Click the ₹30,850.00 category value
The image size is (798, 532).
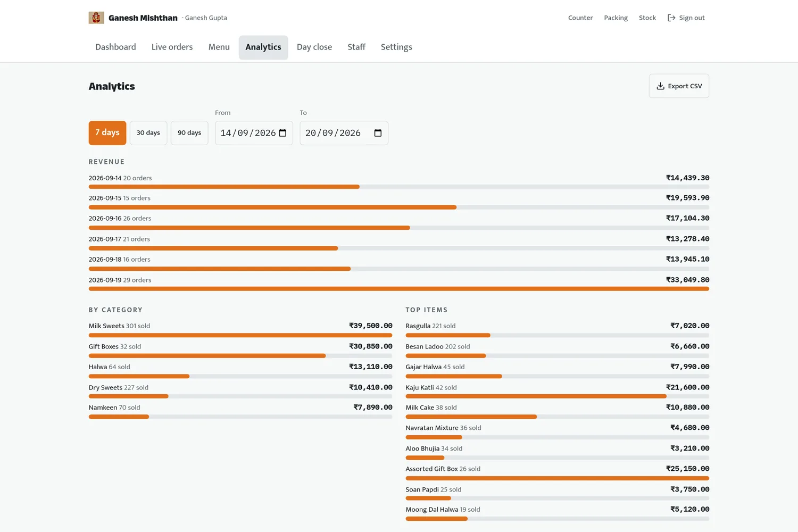pyautogui.click(x=371, y=346)
